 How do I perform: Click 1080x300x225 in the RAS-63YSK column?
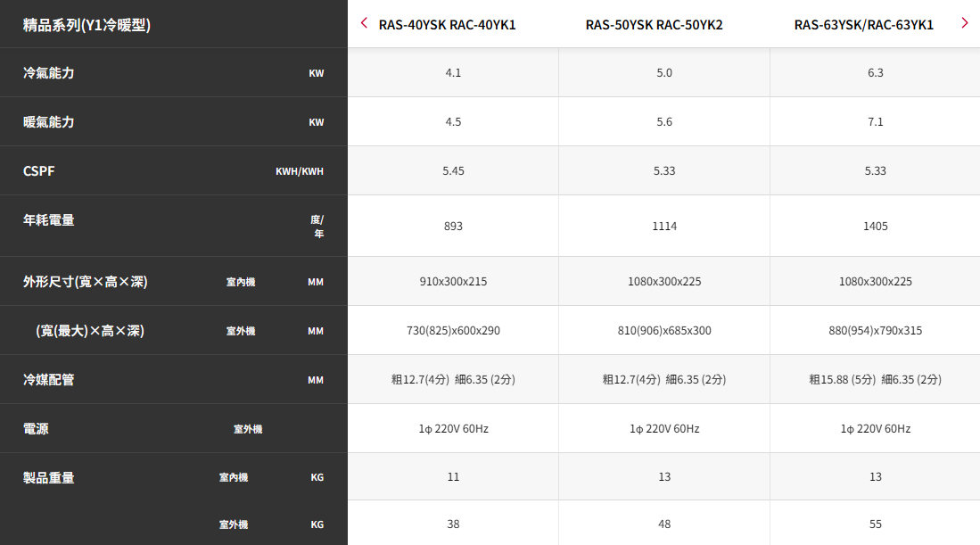pyautogui.click(x=875, y=282)
